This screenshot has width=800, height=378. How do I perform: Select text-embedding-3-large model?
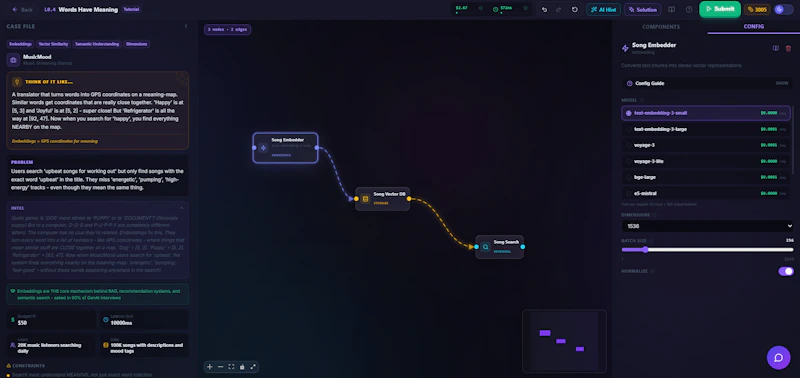[706, 129]
